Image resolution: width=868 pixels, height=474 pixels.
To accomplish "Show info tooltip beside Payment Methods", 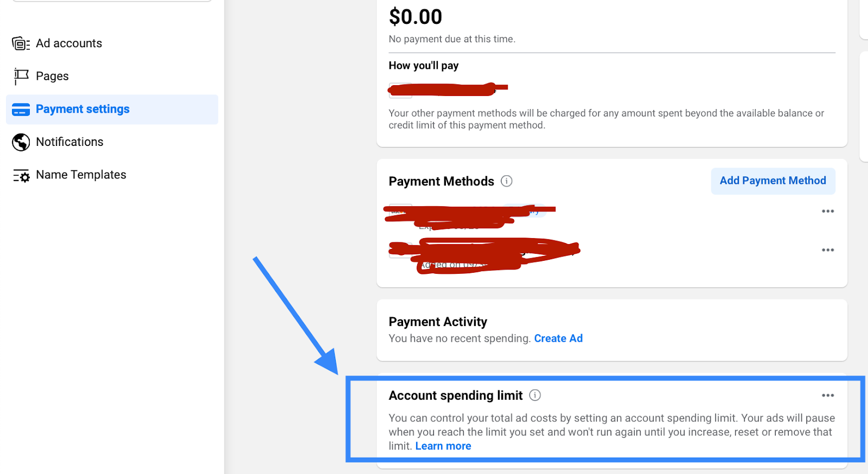I will 506,181.
